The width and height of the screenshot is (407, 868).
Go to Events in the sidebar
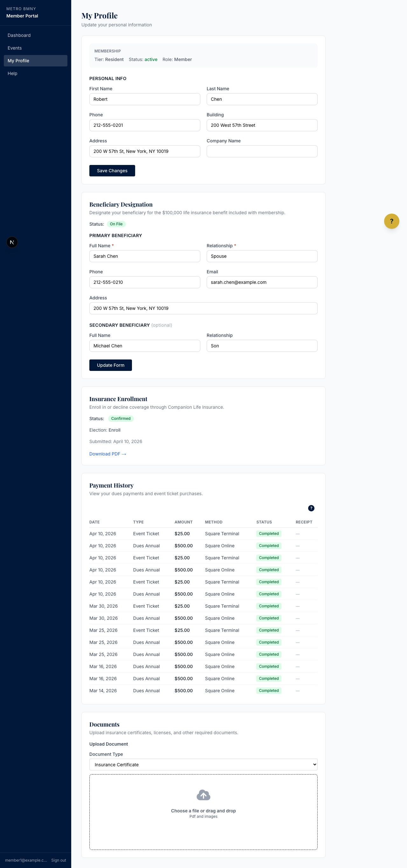pyautogui.click(x=15, y=48)
